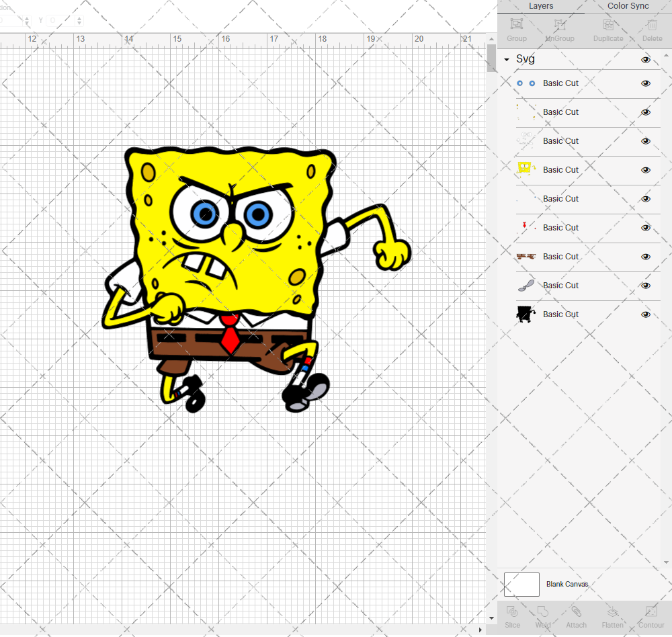Select the grey shoe layer thumbnail
The image size is (672, 637).
(x=526, y=286)
